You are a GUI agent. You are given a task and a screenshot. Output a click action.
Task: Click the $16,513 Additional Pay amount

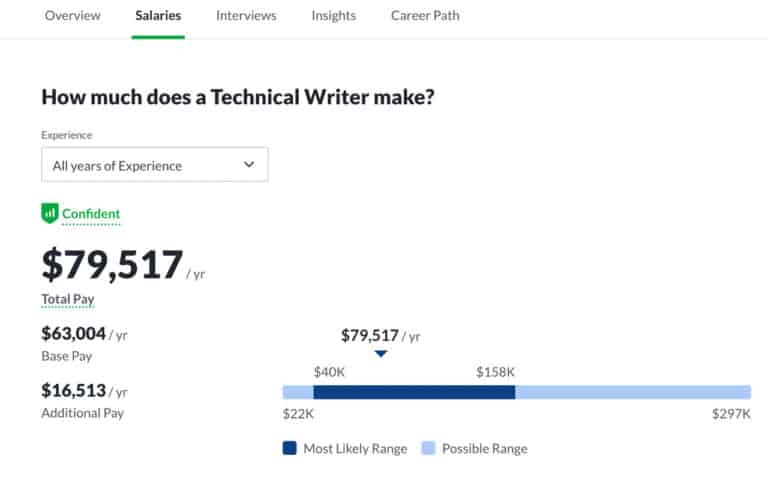coord(73,390)
